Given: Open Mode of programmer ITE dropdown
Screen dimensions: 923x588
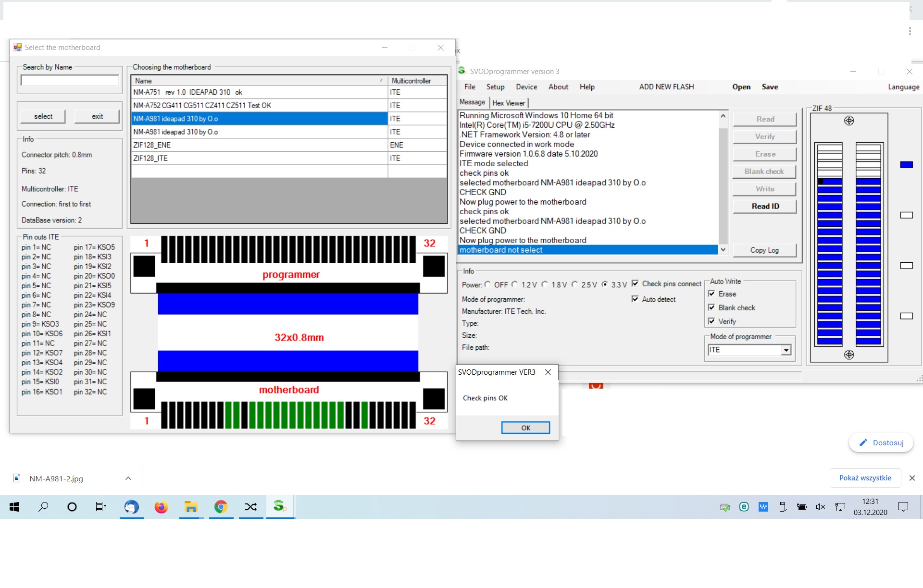Looking at the screenshot, I should coord(786,350).
